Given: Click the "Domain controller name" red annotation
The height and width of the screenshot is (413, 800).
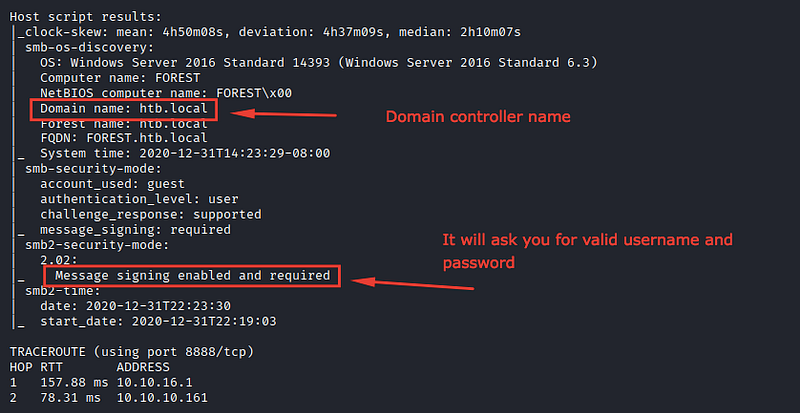Looking at the screenshot, I should pos(478,117).
